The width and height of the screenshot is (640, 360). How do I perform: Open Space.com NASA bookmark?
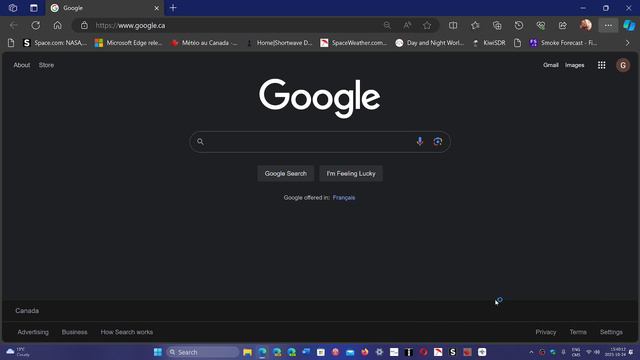pos(55,42)
